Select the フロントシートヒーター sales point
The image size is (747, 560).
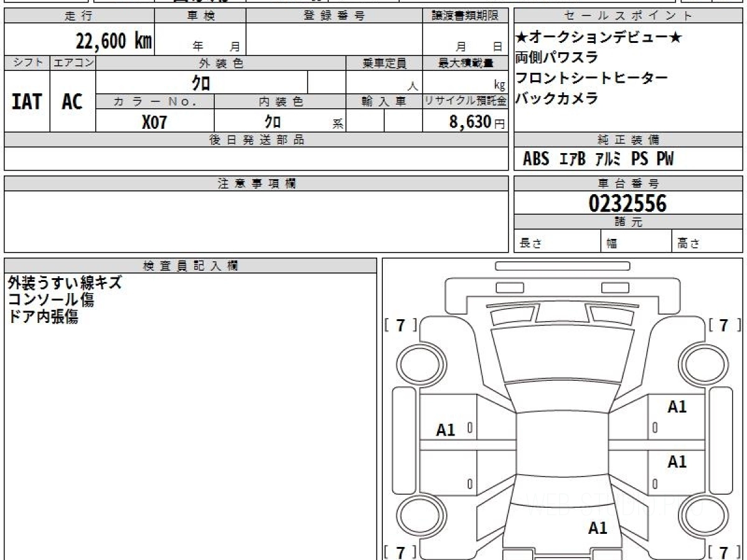pyautogui.click(x=591, y=78)
